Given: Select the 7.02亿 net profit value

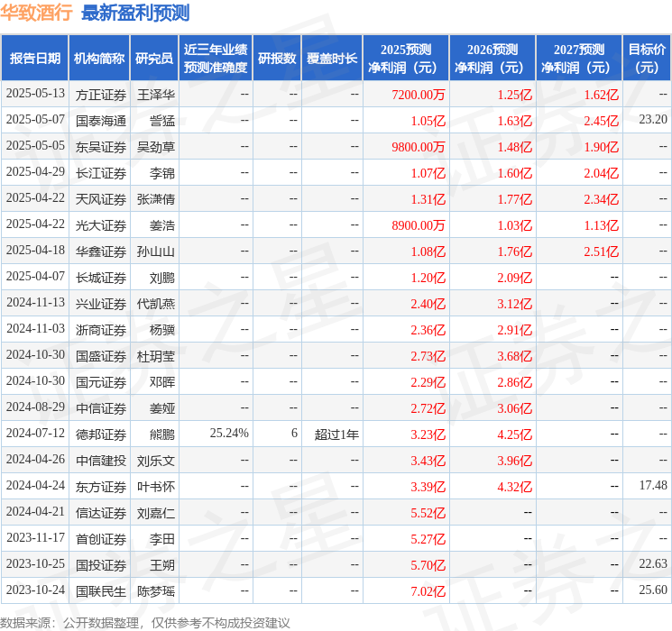Looking at the screenshot, I should click(x=428, y=591).
